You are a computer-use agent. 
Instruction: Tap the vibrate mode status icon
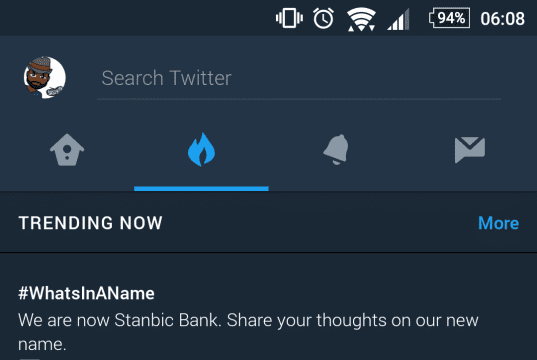[x=289, y=18]
